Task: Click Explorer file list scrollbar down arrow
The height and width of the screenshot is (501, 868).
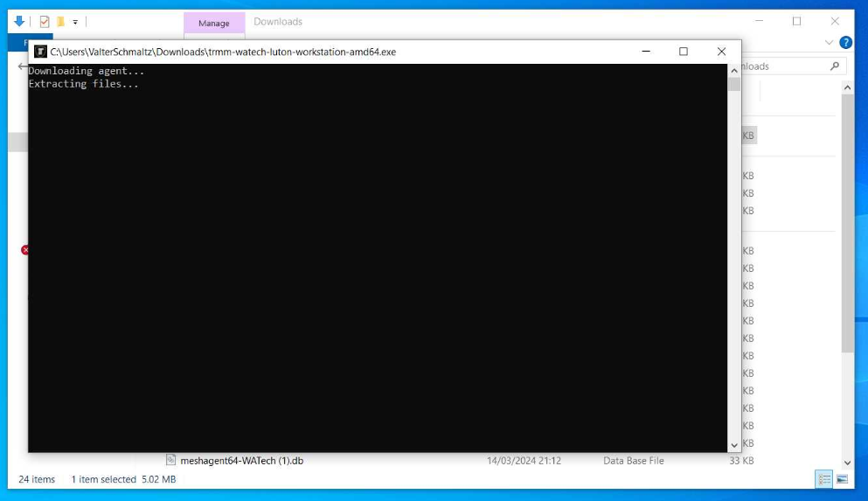Action: [848, 463]
